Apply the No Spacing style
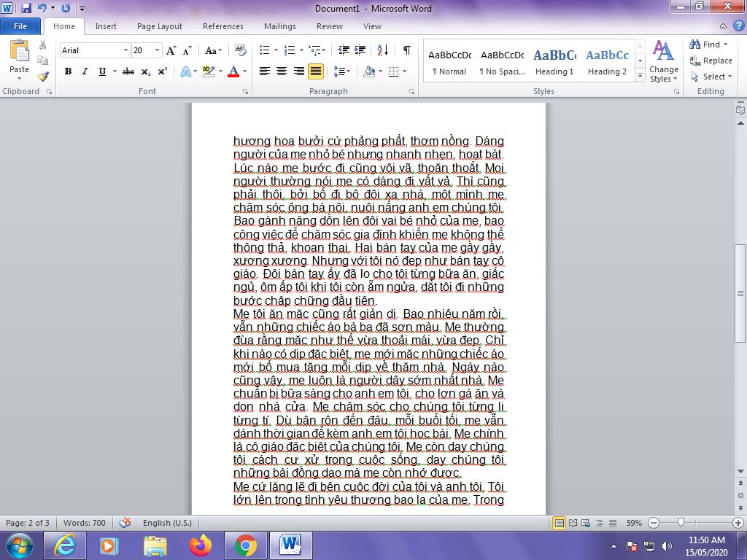 pos(502,61)
